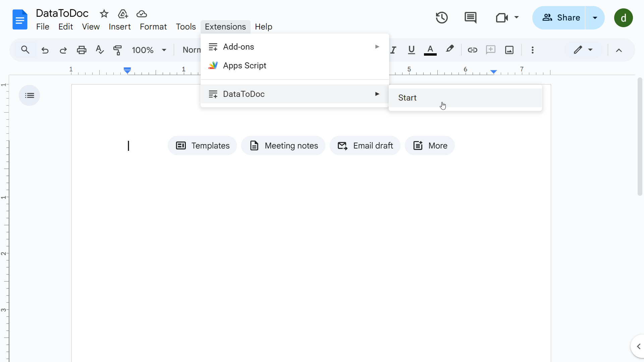Open the Google Docs home icon
The image size is (644, 362).
point(20,19)
